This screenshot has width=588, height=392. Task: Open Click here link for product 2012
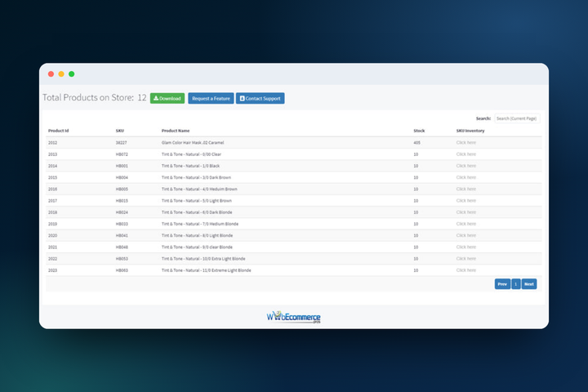point(465,143)
